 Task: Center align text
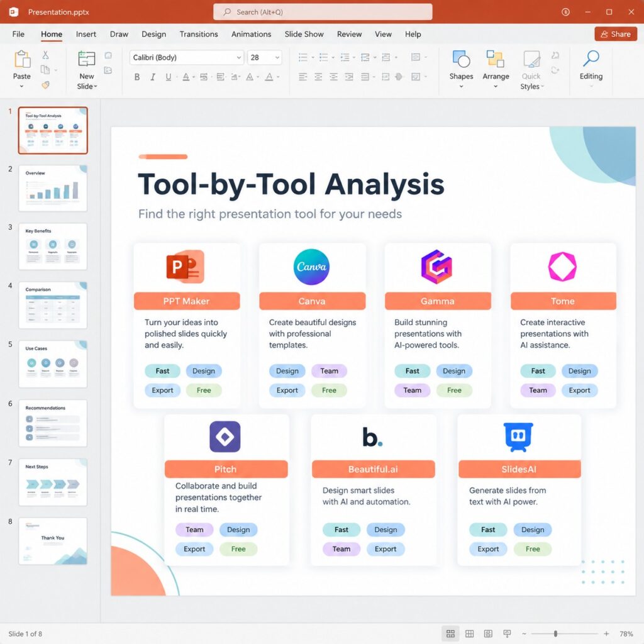click(318, 77)
